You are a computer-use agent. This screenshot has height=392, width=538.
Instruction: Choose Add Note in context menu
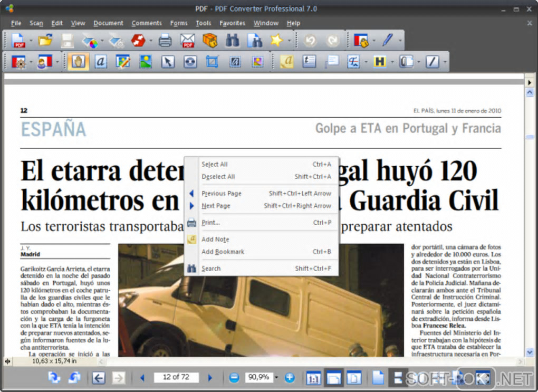[262, 239]
